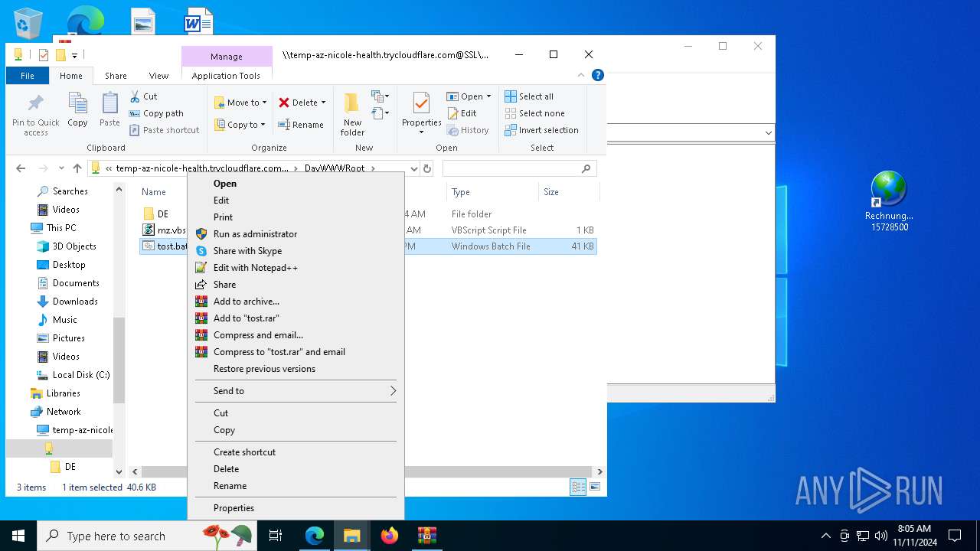
Task: Choose Edit with Notepad++
Action: tap(296, 268)
